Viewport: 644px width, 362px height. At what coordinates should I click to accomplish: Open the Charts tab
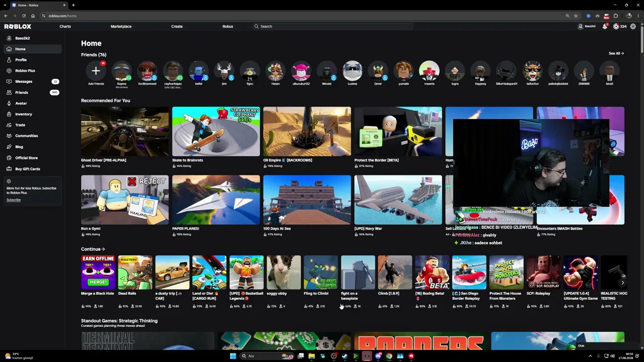65,27
